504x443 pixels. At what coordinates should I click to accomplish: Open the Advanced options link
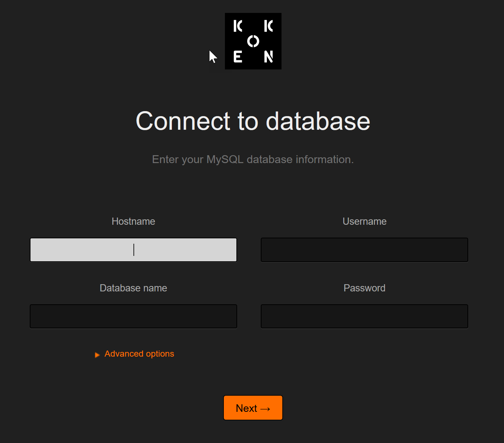point(139,354)
